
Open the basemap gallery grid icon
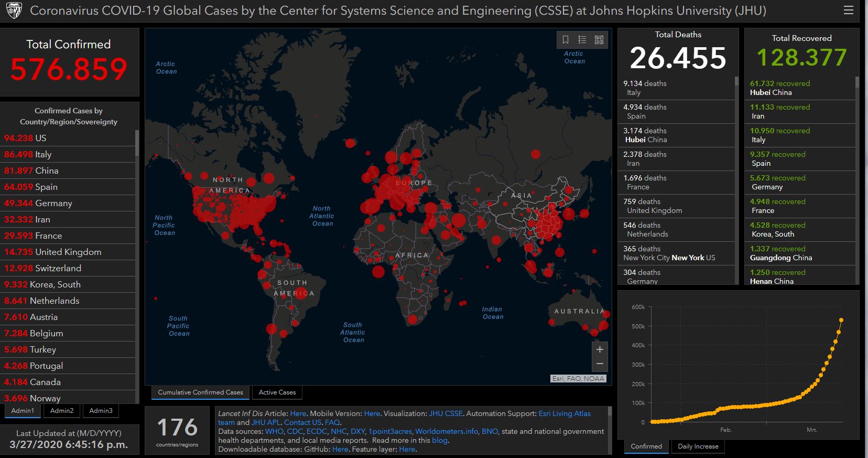point(599,40)
